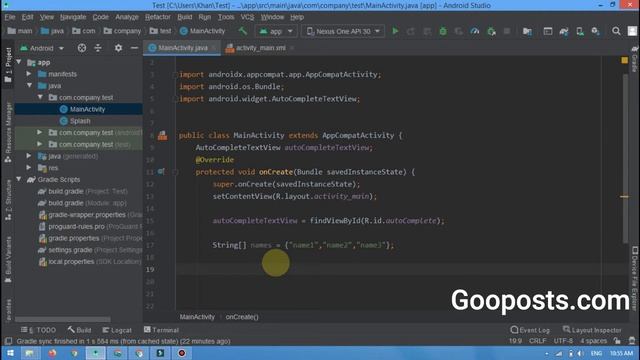Expand the java (generated) folder
Image resolution: width=640 pixels, height=360 pixels.
[29, 156]
